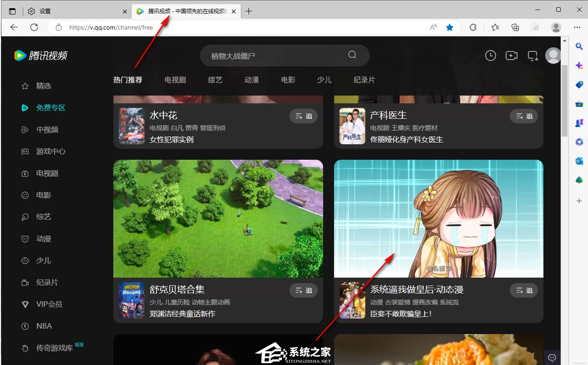Refresh the current page
Image resolution: width=588 pixels, height=365 pixels.
(34, 27)
